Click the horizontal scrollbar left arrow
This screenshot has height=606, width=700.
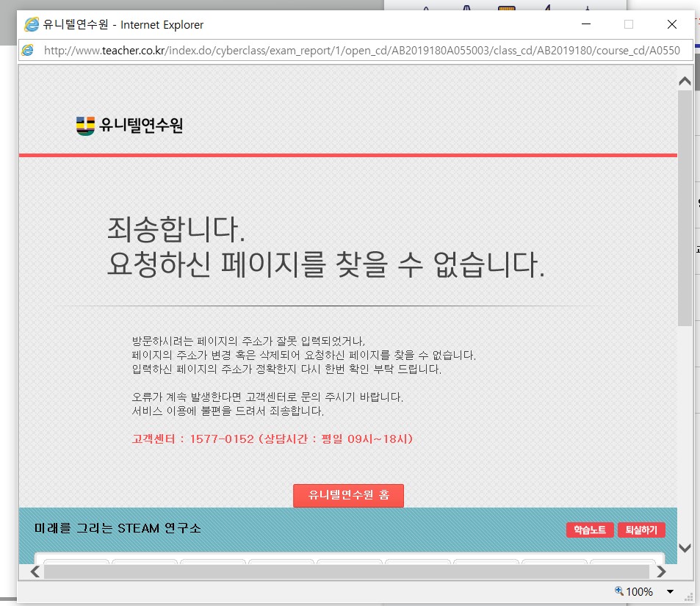click(34, 571)
